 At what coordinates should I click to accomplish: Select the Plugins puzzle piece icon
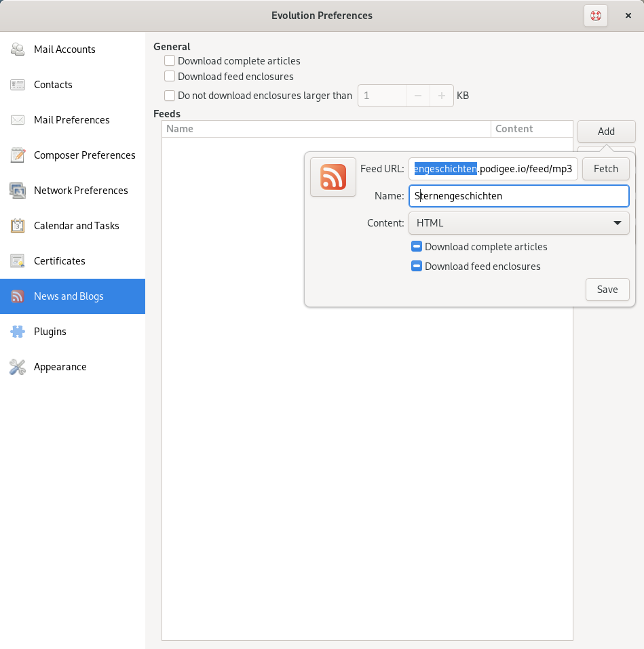18,332
